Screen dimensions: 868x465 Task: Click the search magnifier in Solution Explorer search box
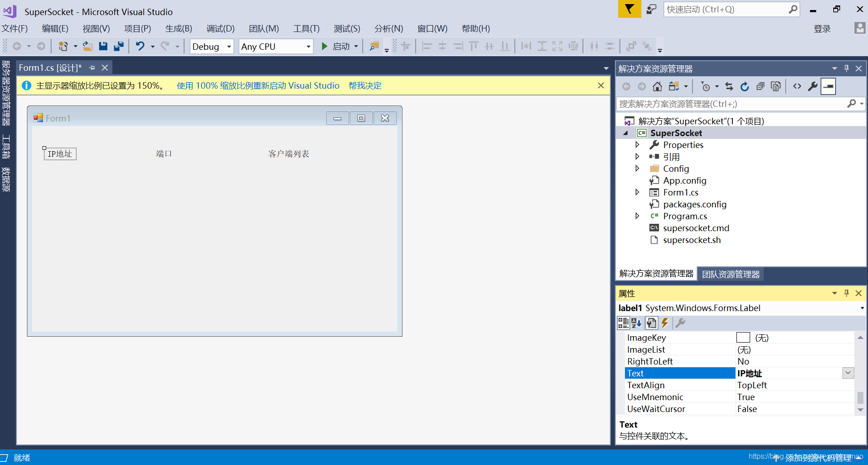[x=852, y=104]
